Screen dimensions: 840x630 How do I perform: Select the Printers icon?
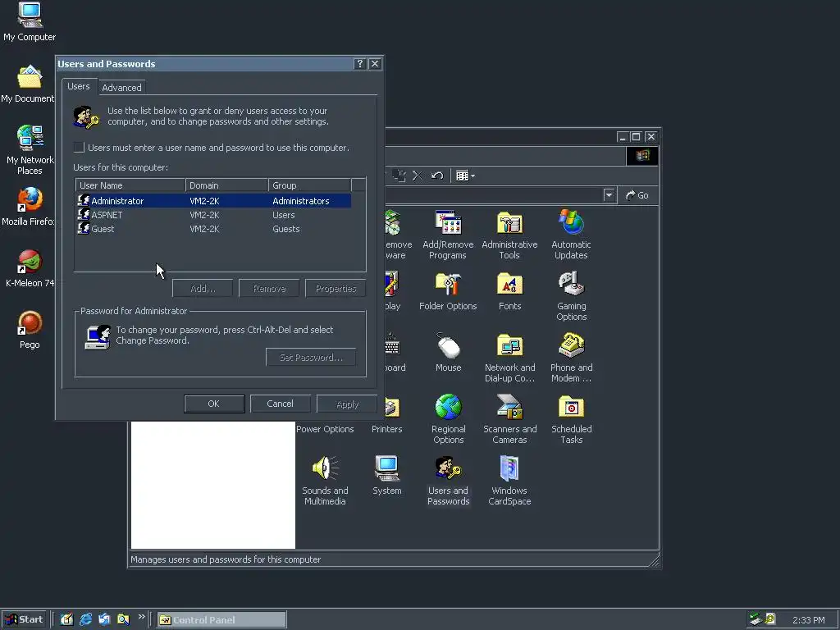click(391, 408)
